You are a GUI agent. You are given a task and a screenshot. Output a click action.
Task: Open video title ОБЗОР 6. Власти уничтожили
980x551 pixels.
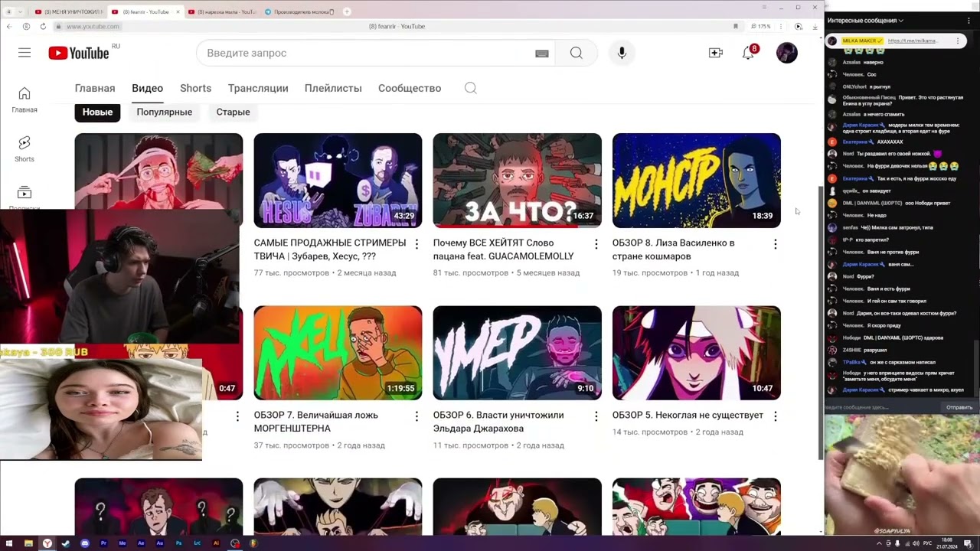tap(498, 422)
